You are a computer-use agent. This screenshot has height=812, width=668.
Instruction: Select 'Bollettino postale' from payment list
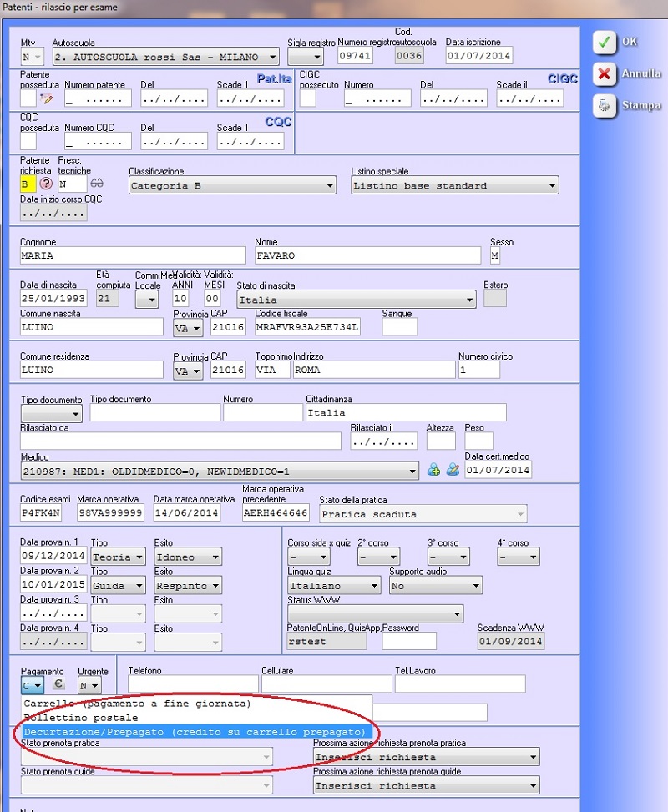[x=82, y=718]
